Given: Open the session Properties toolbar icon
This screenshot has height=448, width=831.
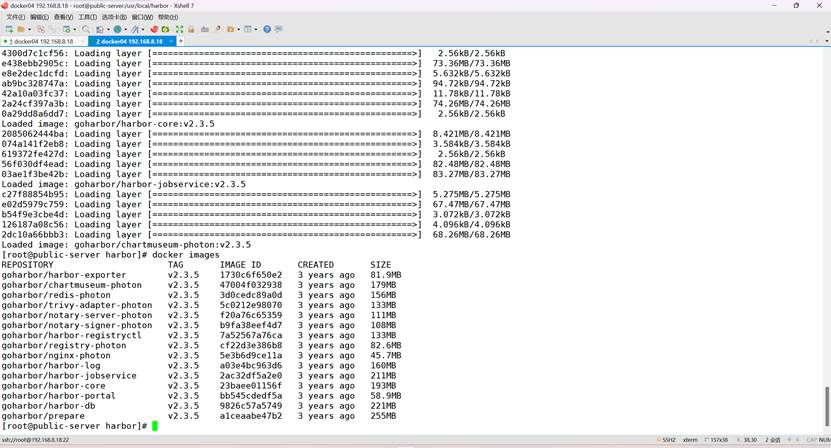Looking at the screenshot, I should [x=66, y=29].
